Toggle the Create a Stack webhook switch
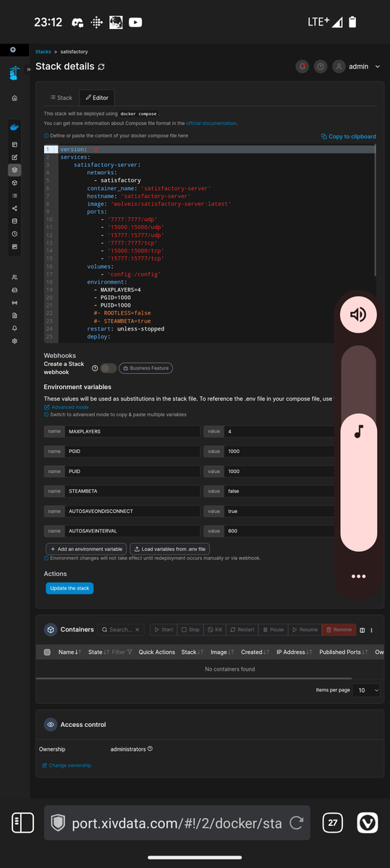Viewport: 390px width, 868px height. point(109,368)
